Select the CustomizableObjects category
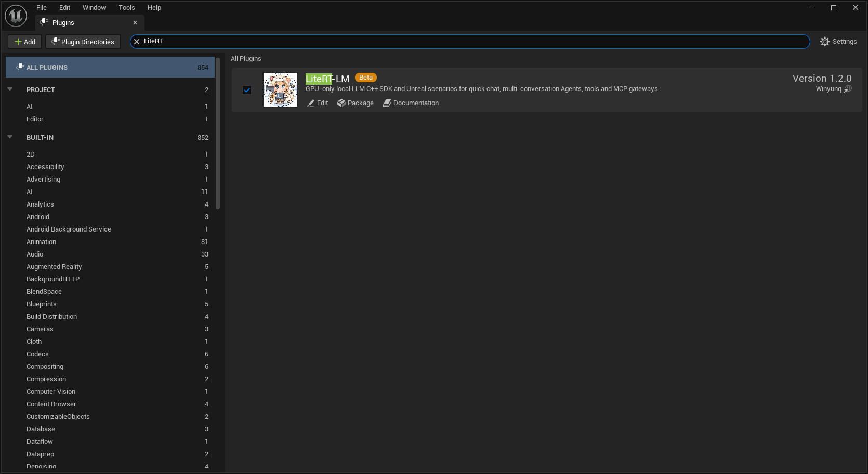Image resolution: width=868 pixels, height=474 pixels. tap(110, 416)
